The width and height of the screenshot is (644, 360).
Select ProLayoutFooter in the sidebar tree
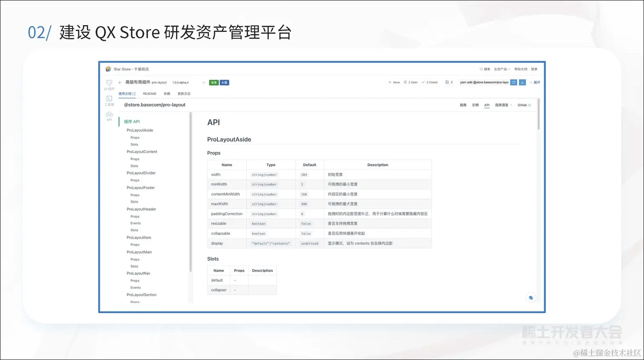[141, 188]
